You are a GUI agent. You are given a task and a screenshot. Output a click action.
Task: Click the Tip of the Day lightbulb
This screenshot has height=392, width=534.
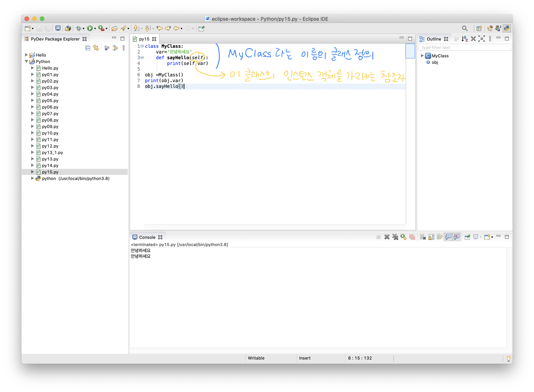coord(508,359)
